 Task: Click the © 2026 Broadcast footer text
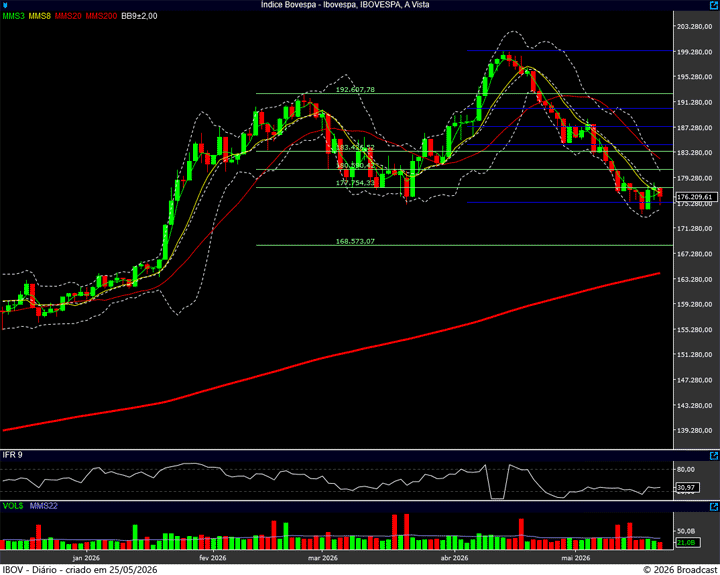coord(681,570)
